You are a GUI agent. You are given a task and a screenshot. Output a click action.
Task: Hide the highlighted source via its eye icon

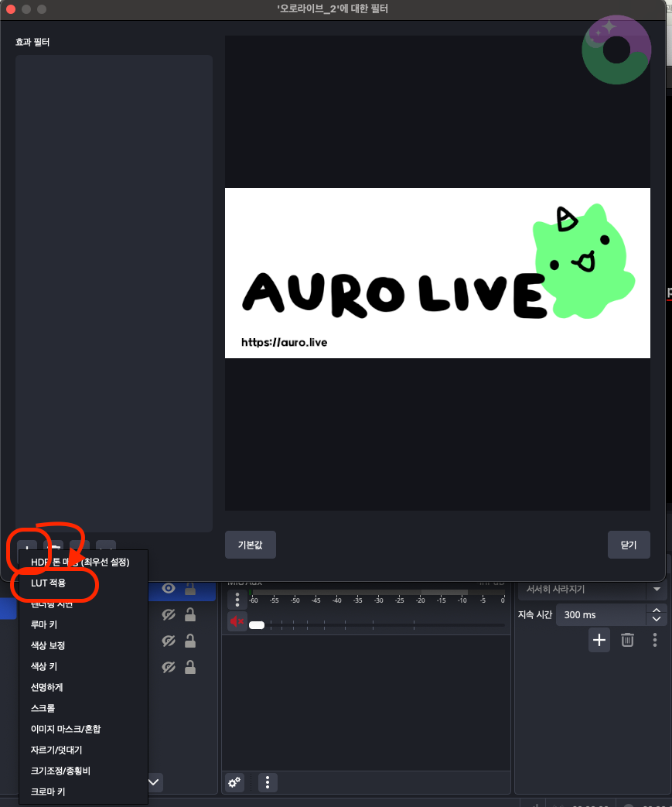point(169,588)
